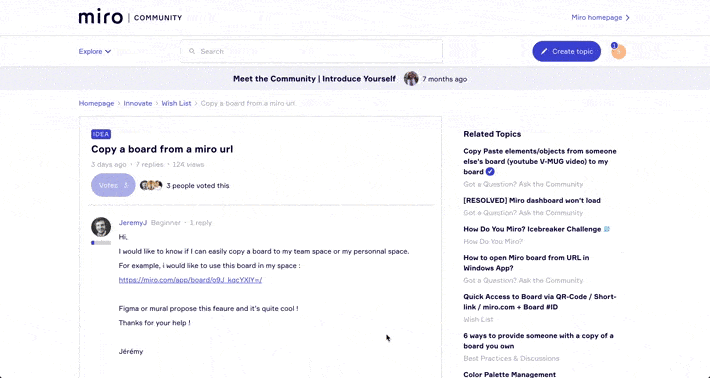Open RESOLVED Miro dashboard won't load topic
Image resolution: width=710 pixels, height=378 pixels.
(x=532, y=200)
